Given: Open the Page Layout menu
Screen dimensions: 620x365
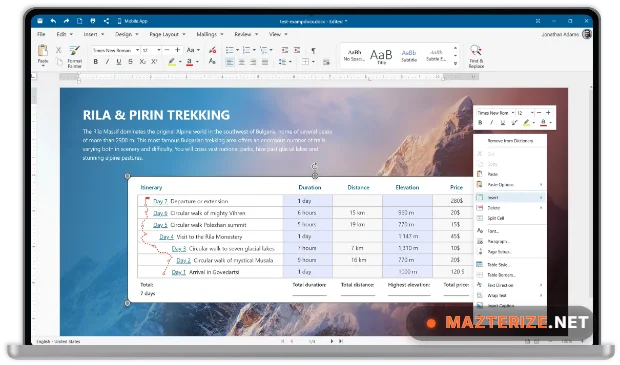Looking at the screenshot, I should coord(167,34).
